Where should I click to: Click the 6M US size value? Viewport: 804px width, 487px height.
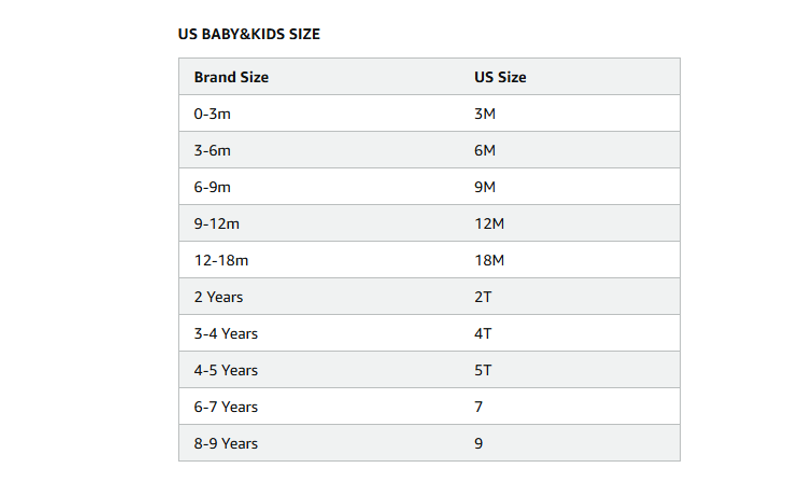(484, 150)
